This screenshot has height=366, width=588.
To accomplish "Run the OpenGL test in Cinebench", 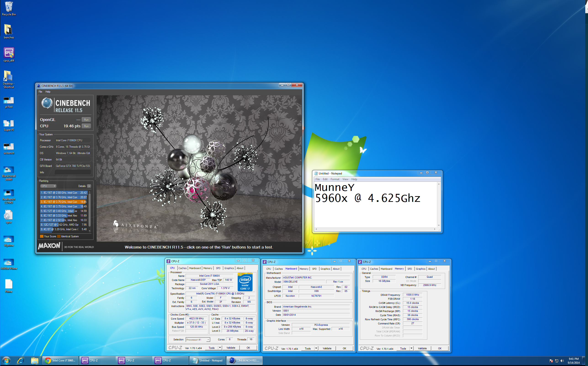I will 86,120.
